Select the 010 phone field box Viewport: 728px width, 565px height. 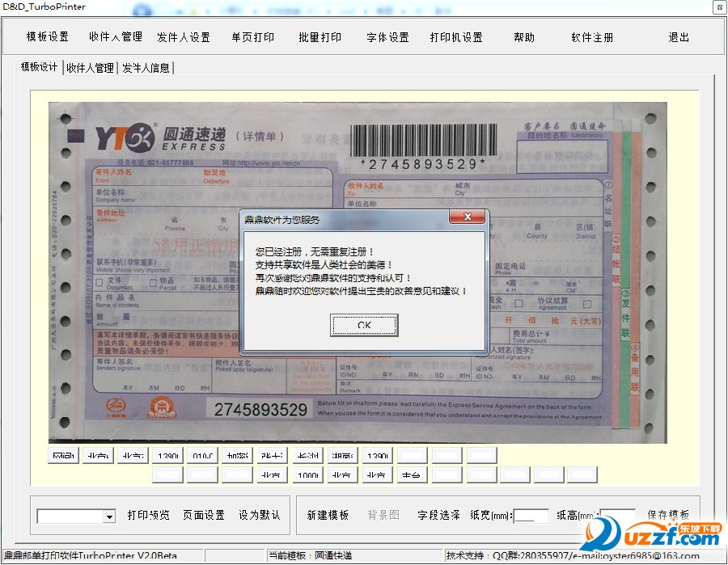click(203, 456)
